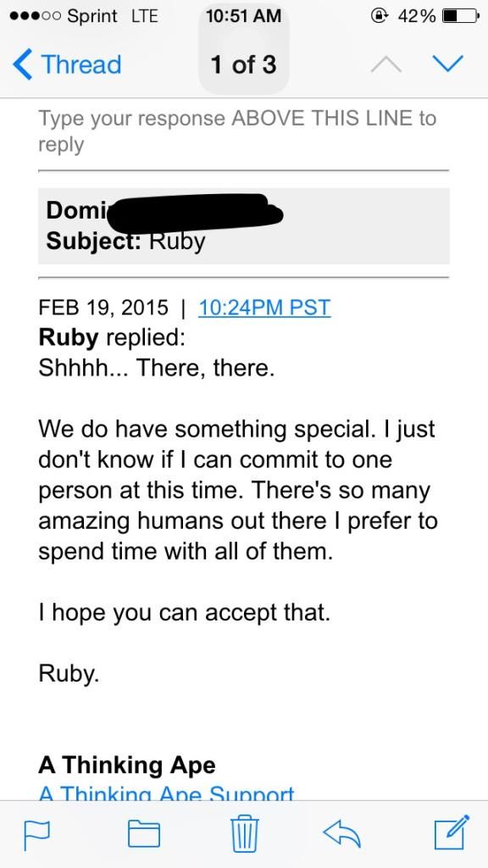Open the 10:24PM PST time link

(x=264, y=307)
